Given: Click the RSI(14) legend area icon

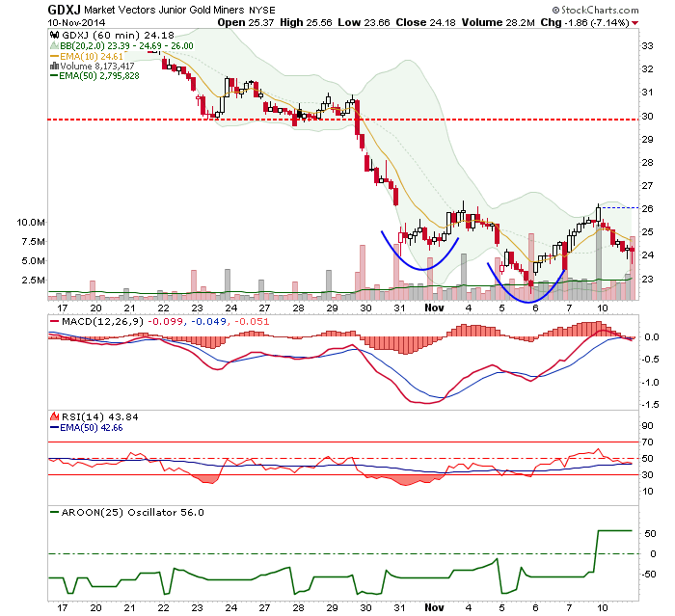Looking at the screenshot, I should click(54, 416).
